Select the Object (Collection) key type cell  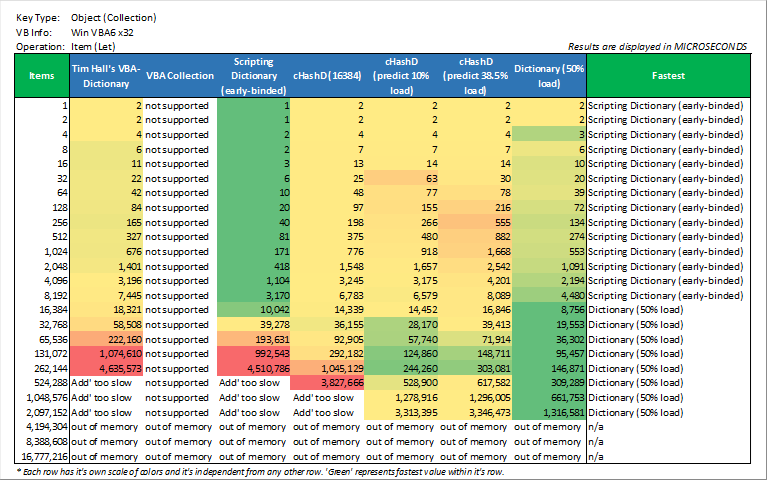pos(113,18)
